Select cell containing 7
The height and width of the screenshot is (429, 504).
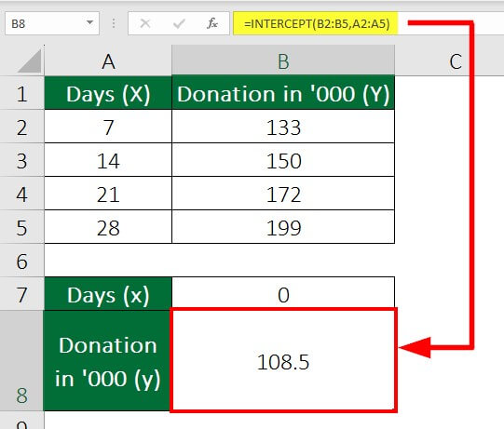[x=108, y=127]
